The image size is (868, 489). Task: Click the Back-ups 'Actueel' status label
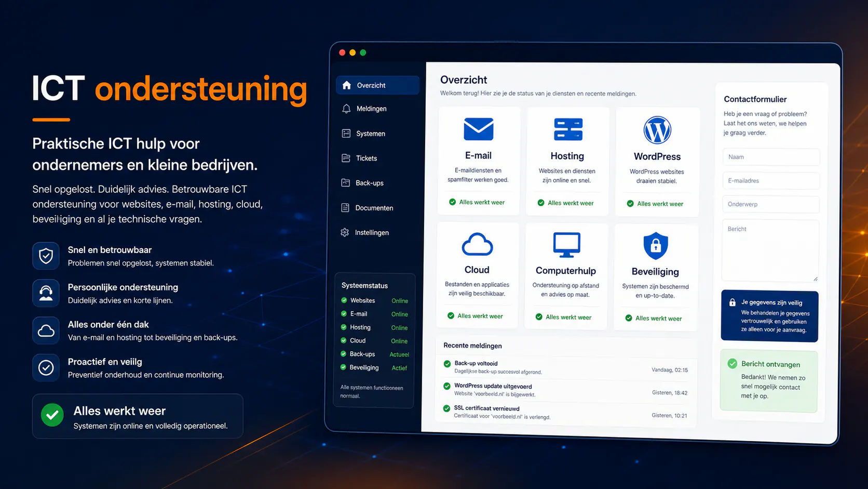[x=399, y=354]
